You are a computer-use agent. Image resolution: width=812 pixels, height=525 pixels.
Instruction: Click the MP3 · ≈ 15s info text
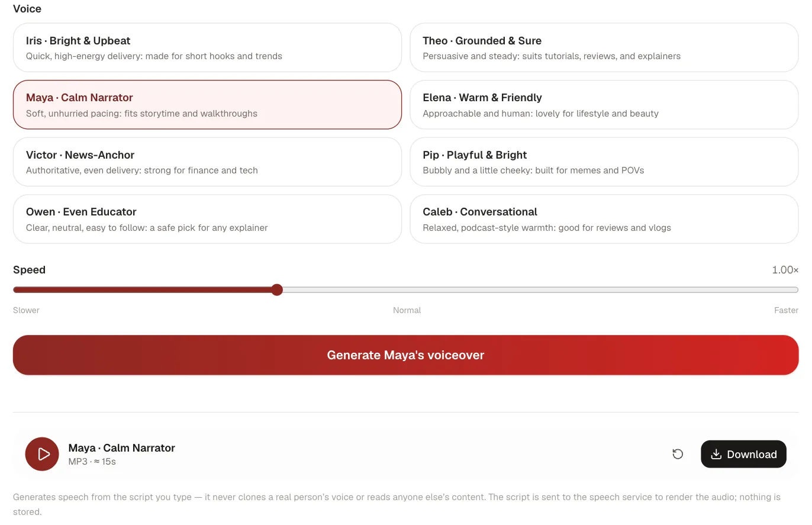click(x=92, y=462)
